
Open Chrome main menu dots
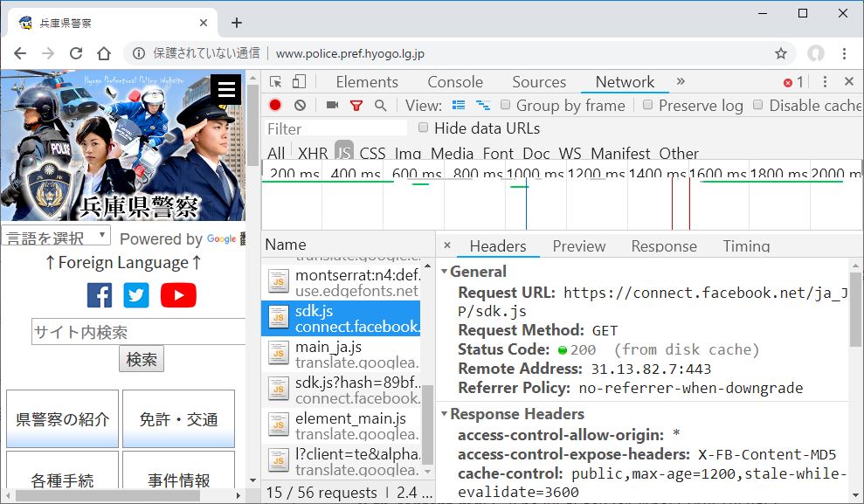coord(844,53)
